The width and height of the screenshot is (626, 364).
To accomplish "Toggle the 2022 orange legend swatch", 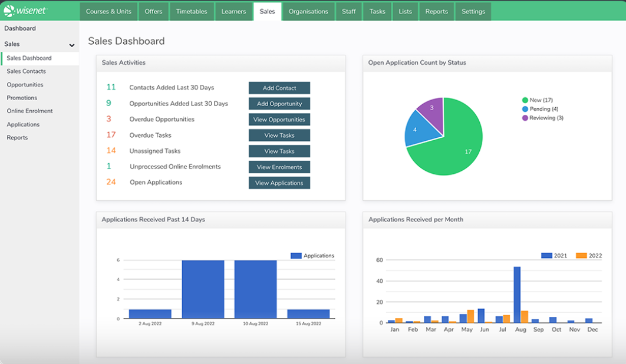I will (581, 256).
